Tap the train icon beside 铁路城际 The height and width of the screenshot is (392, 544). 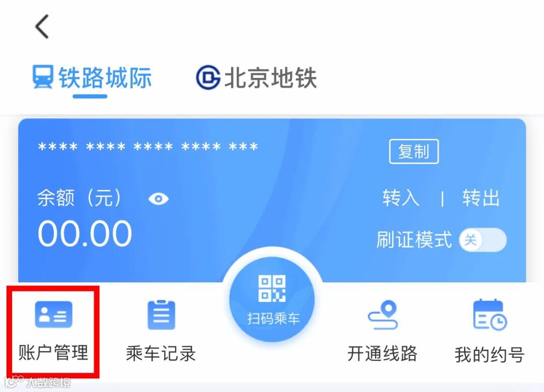[x=43, y=76]
